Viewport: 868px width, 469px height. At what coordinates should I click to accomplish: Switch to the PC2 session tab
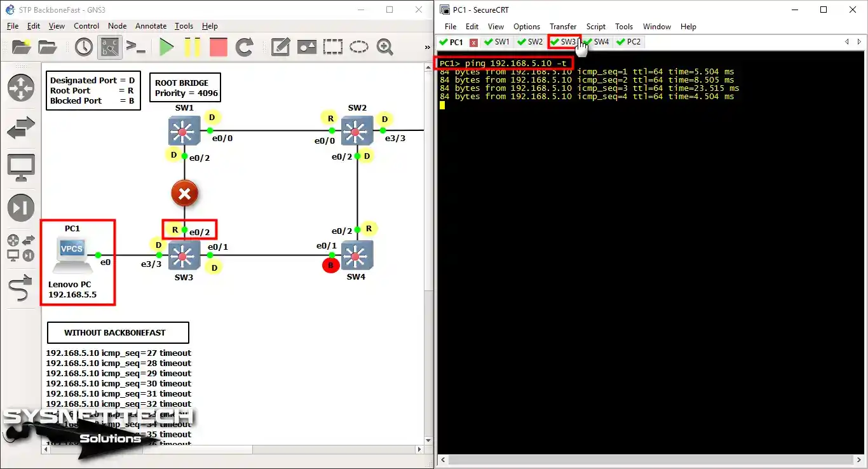tap(630, 42)
